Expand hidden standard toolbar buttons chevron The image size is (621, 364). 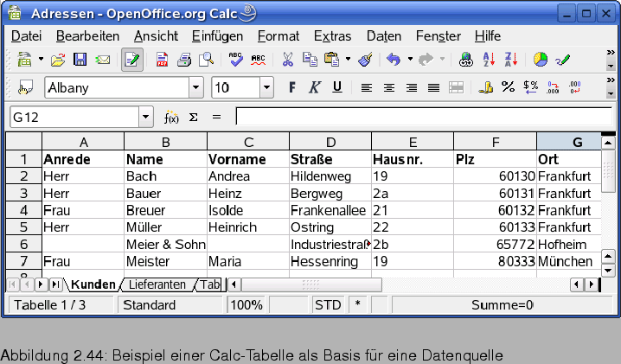coord(611,52)
